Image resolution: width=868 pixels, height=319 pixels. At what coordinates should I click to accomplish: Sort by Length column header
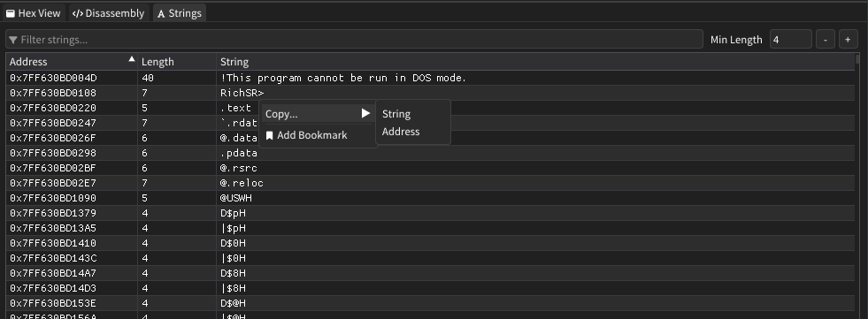point(177,61)
